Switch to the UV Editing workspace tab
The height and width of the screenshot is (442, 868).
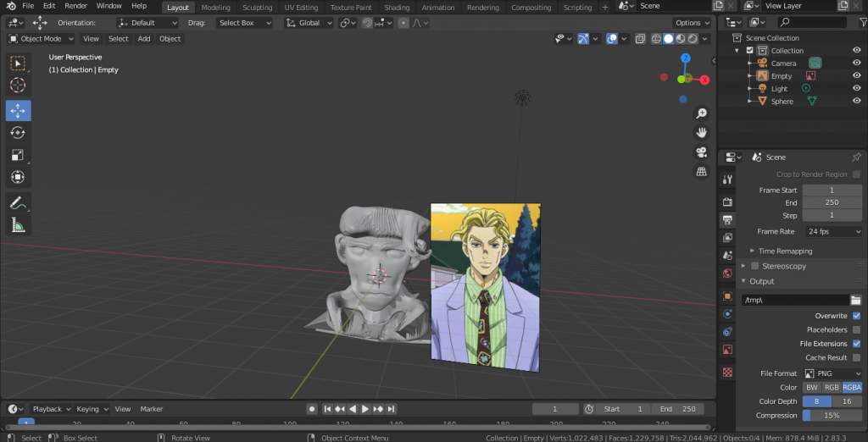pos(301,7)
